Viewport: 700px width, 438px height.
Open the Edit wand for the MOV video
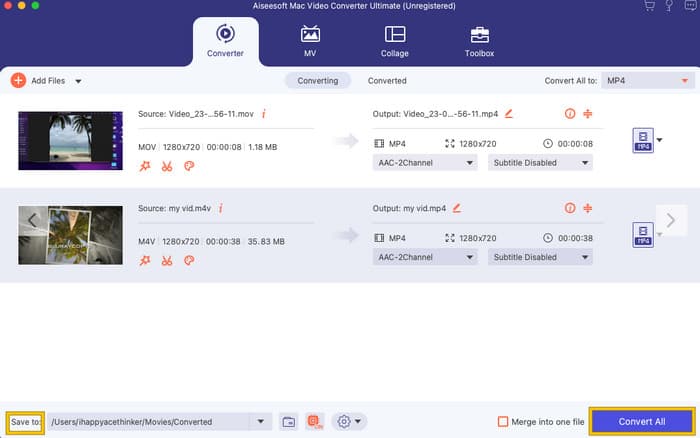coord(145,167)
